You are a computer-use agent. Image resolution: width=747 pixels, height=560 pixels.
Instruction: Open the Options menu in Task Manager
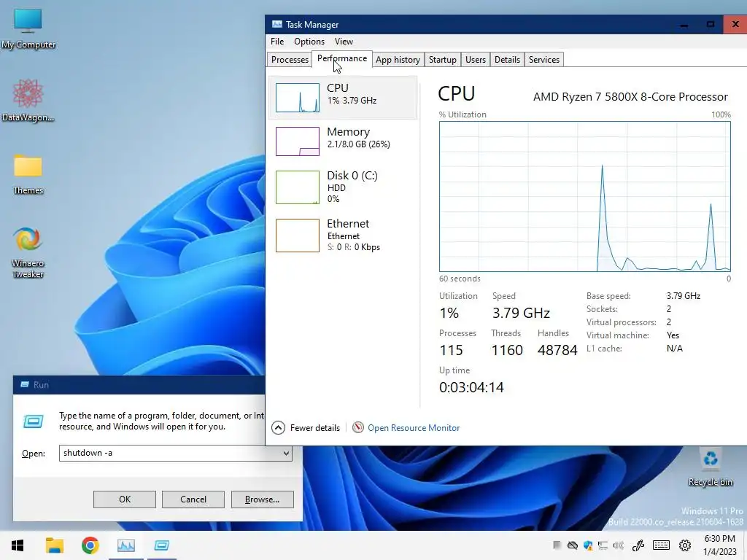[x=309, y=42]
